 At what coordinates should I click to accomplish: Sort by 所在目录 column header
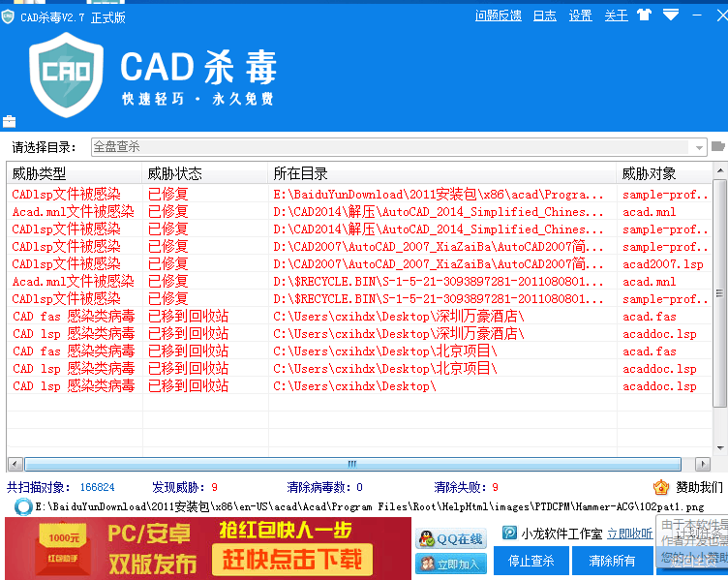pyautogui.click(x=442, y=173)
